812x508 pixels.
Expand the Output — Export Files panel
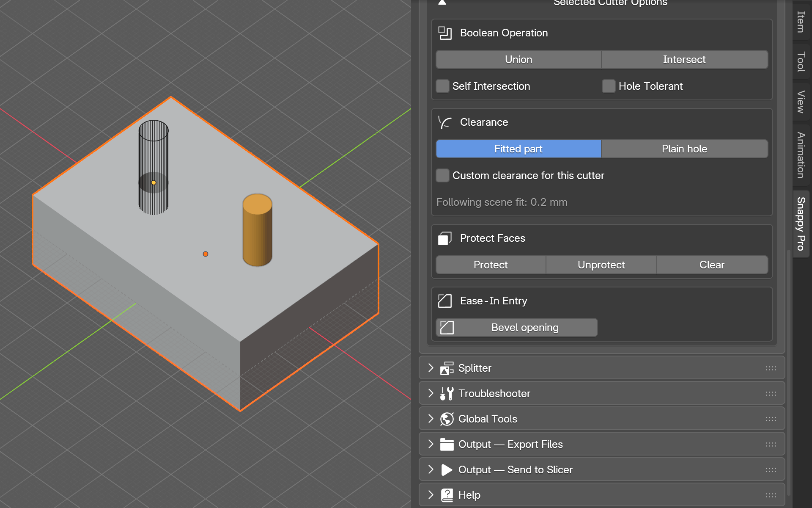pyautogui.click(x=431, y=444)
